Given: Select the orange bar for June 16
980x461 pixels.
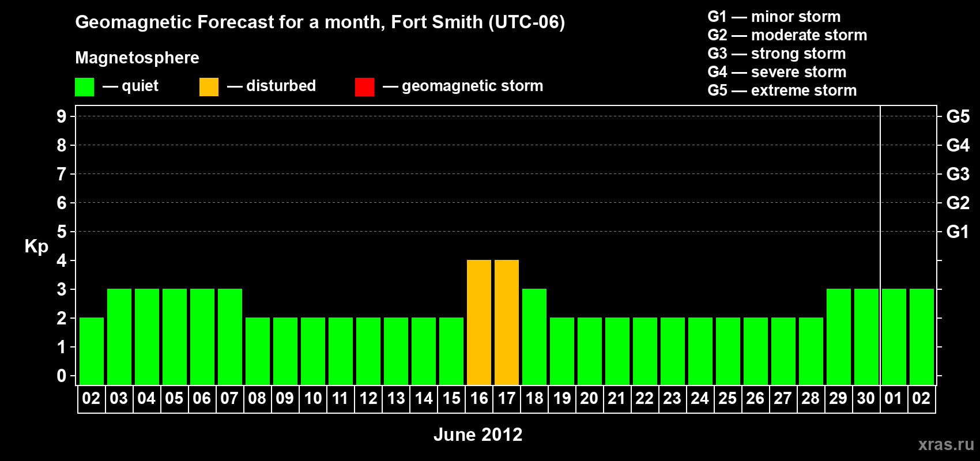Looking at the screenshot, I should coord(479,322).
